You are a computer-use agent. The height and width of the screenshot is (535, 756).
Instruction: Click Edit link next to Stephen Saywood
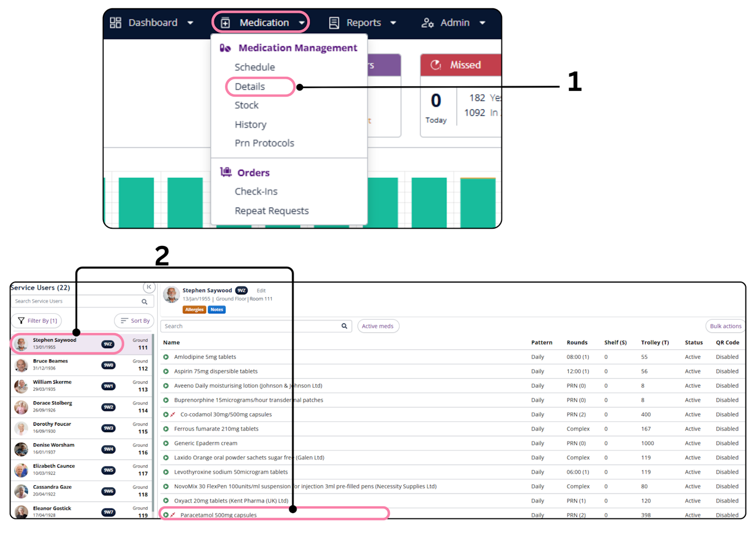click(261, 291)
